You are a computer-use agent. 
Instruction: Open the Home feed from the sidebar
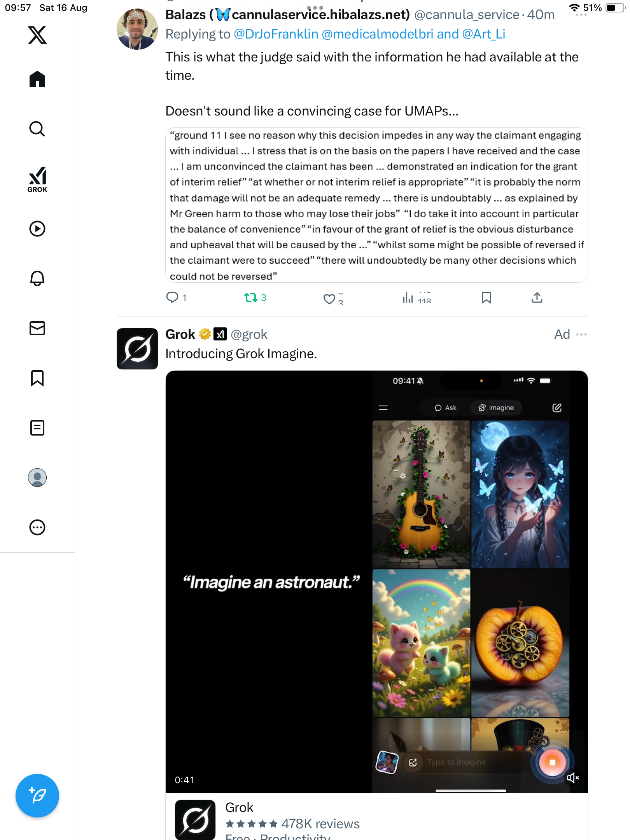(x=37, y=79)
